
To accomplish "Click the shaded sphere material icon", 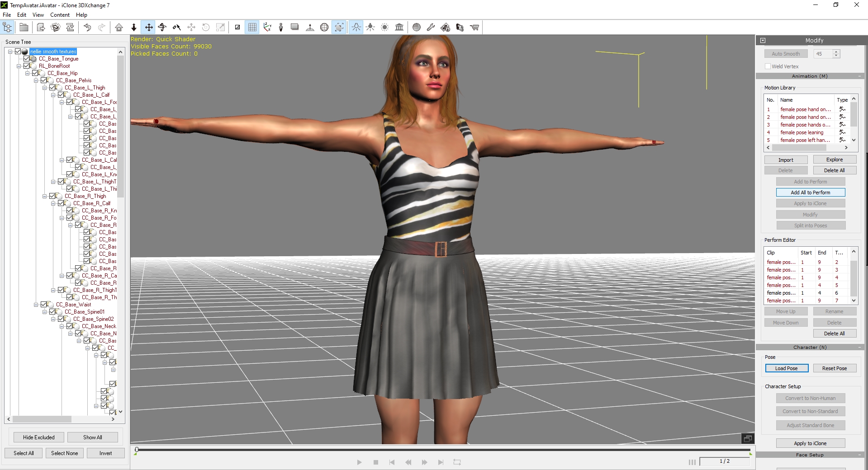I will click(417, 28).
